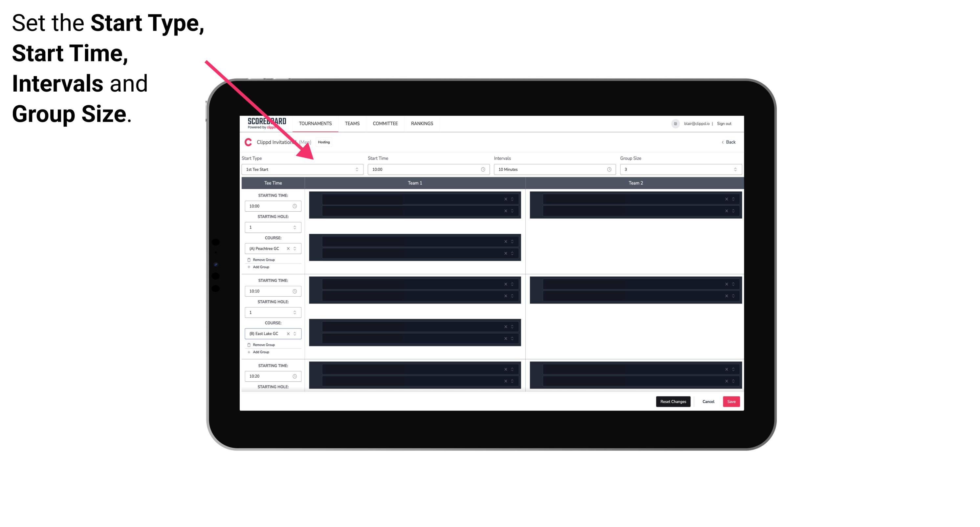Click the Reset Changes button
Image resolution: width=980 pixels, height=527 pixels.
pyautogui.click(x=673, y=401)
